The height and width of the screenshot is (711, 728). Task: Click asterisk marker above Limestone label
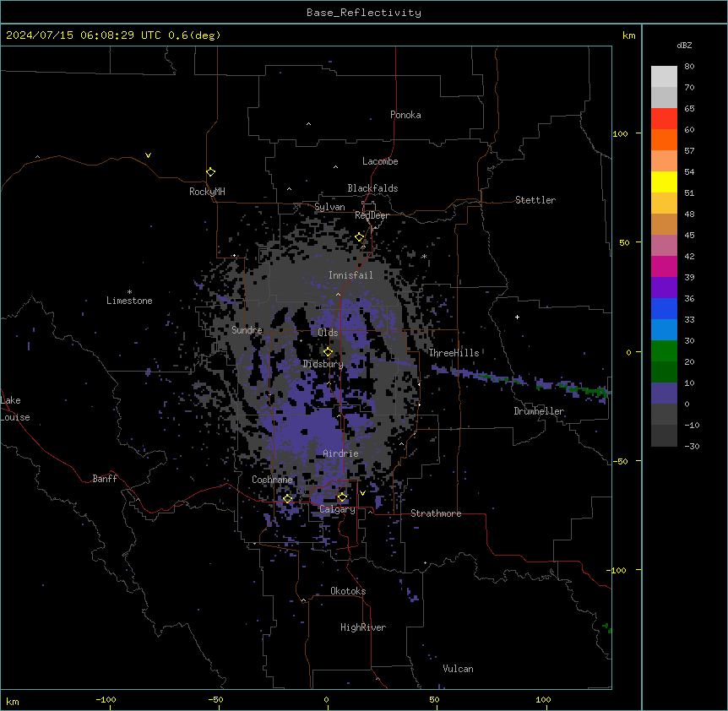pyautogui.click(x=129, y=292)
